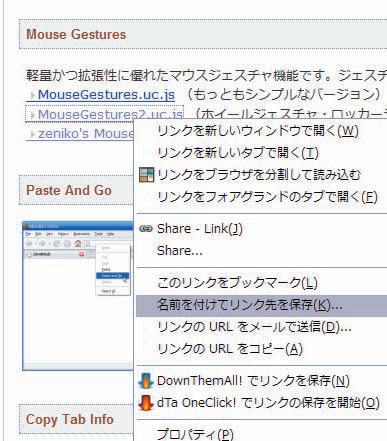This screenshot has width=387, height=441.
Task: Click the Paste And Go heading
Action: click(x=69, y=190)
